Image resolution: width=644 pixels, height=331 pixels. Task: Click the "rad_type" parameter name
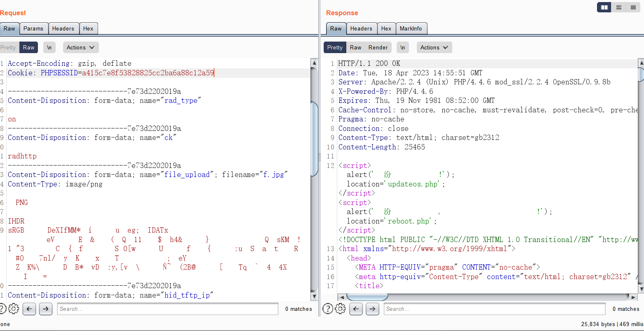(x=181, y=100)
